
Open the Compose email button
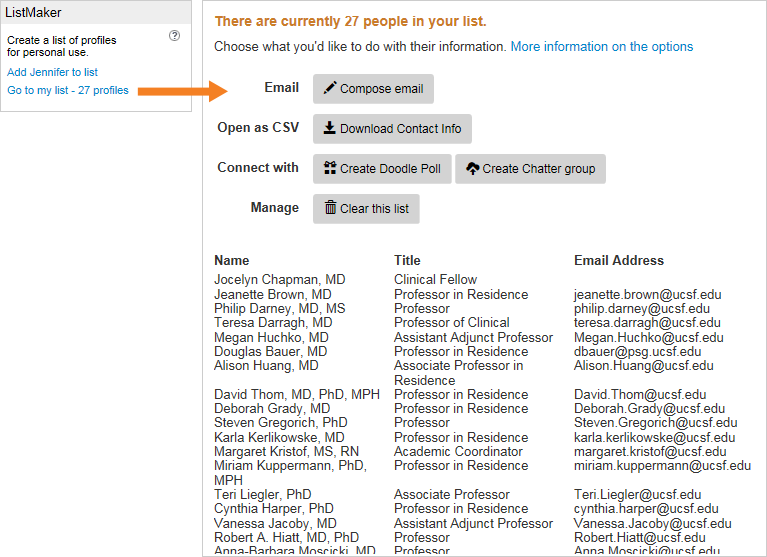point(373,89)
